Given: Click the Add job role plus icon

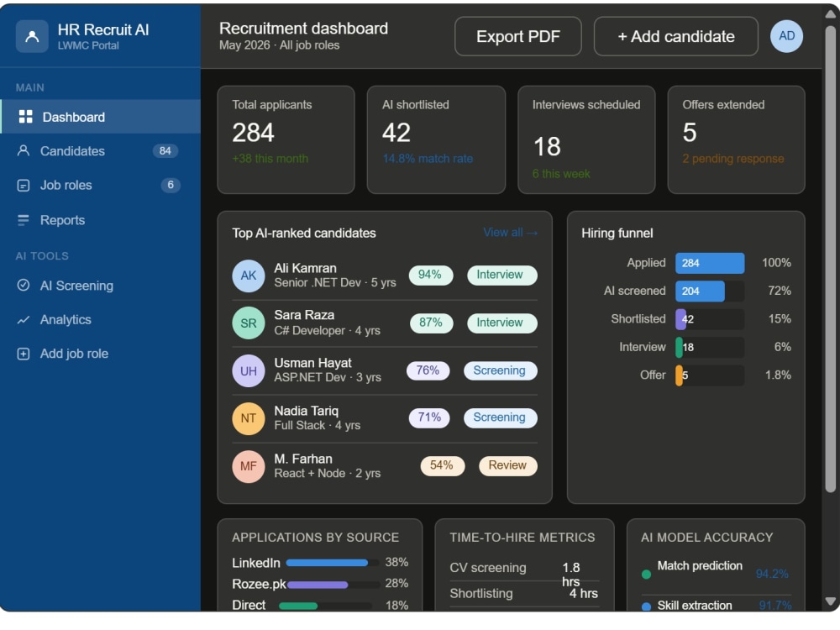Looking at the screenshot, I should tap(23, 354).
